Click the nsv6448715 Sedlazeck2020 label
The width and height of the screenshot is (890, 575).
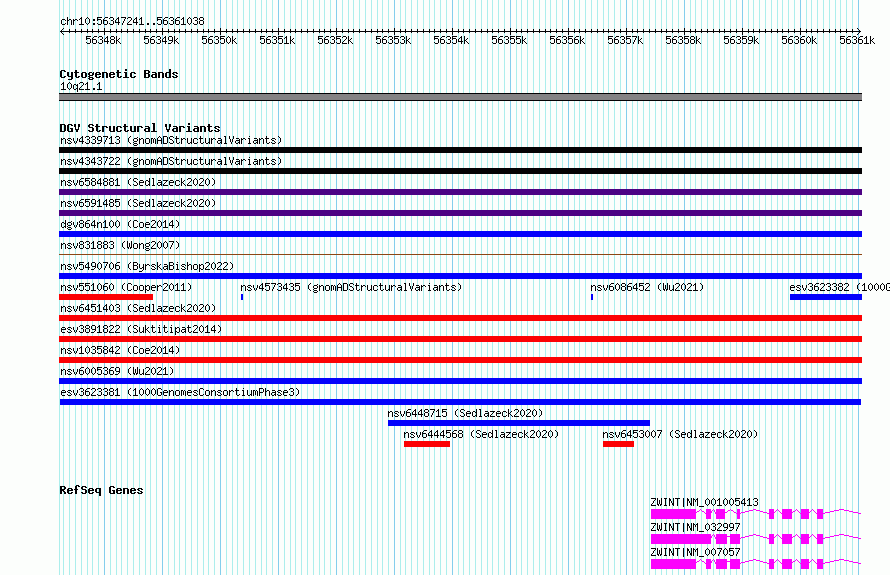coord(465,413)
